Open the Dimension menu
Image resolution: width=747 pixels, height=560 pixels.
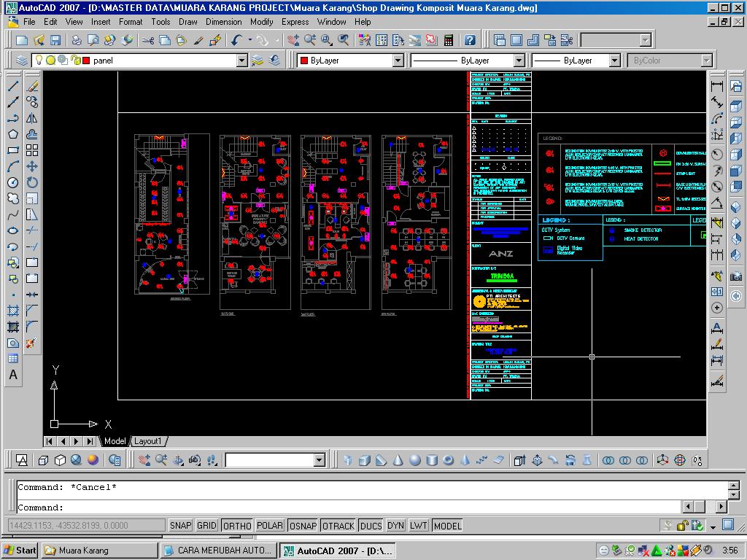point(223,22)
